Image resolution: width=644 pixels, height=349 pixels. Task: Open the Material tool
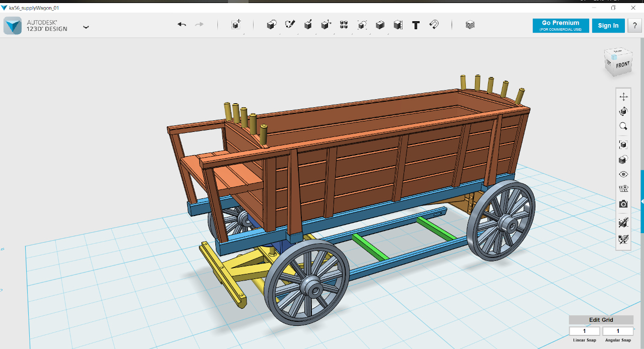pyautogui.click(x=470, y=25)
